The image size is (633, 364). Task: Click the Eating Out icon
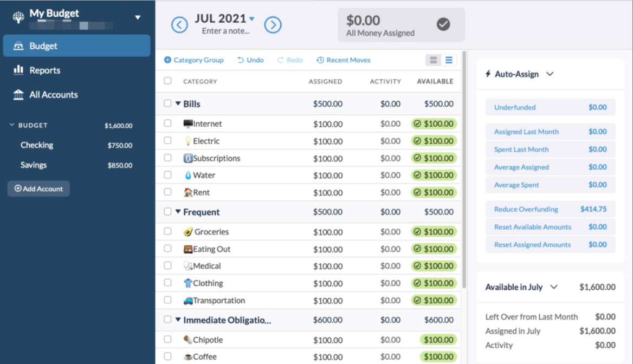188,249
